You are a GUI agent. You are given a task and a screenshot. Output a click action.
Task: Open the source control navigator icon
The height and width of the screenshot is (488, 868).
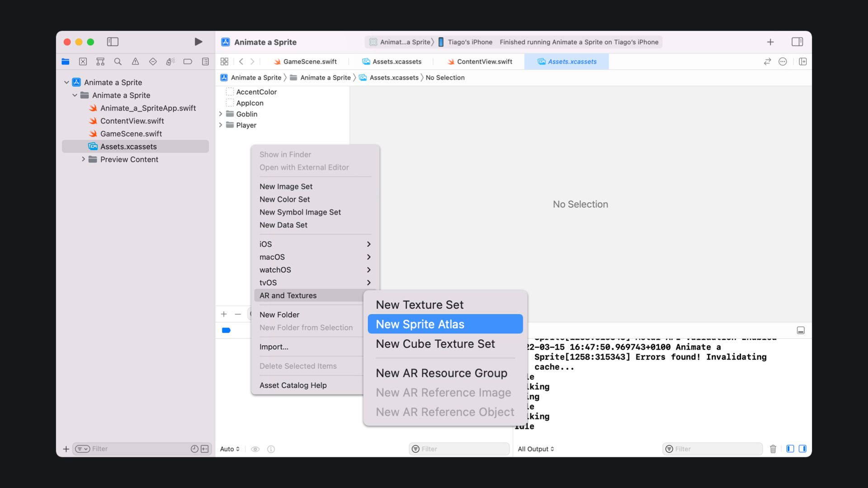pyautogui.click(x=83, y=61)
